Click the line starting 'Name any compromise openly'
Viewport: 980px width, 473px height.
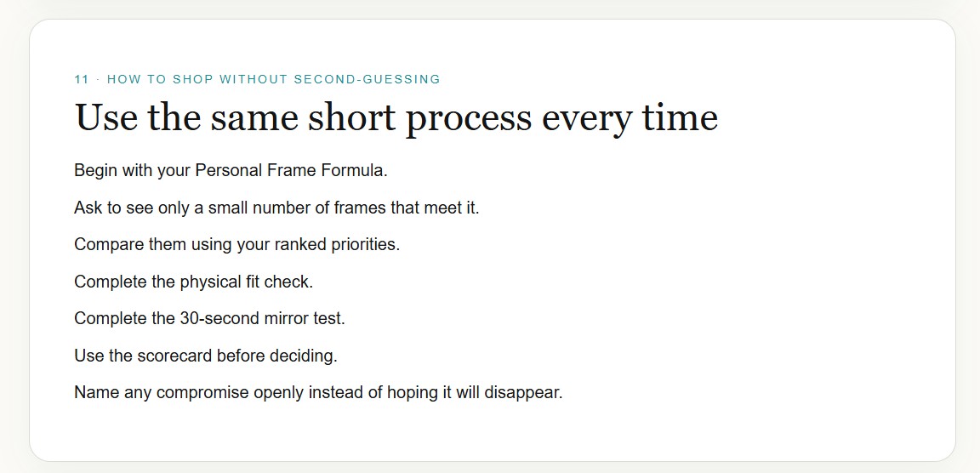pos(318,393)
